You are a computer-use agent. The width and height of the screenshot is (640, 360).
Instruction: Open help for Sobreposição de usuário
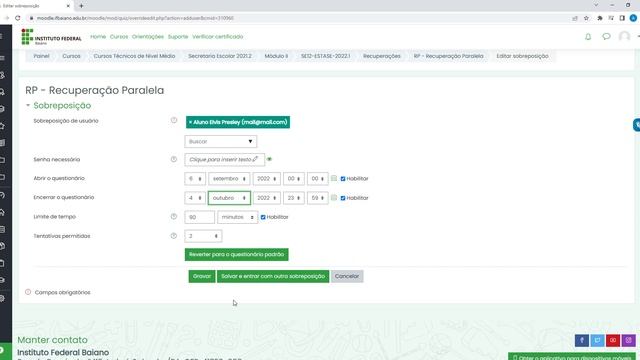(174, 120)
